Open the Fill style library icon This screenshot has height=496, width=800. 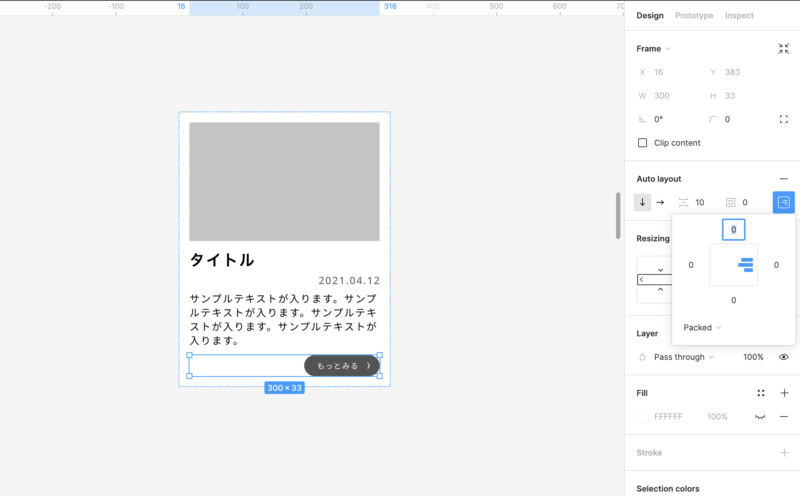coord(761,393)
